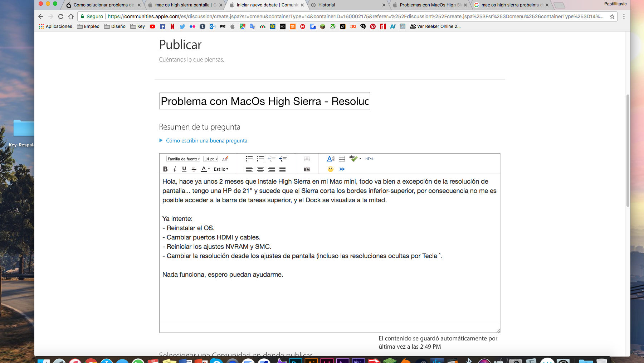Viewport: 644px width, 363px height.
Task: Click into the message body text area
Action: pos(330,248)
